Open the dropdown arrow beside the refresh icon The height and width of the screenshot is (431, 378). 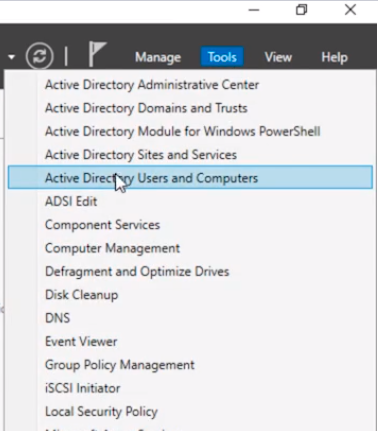point(12,57)
